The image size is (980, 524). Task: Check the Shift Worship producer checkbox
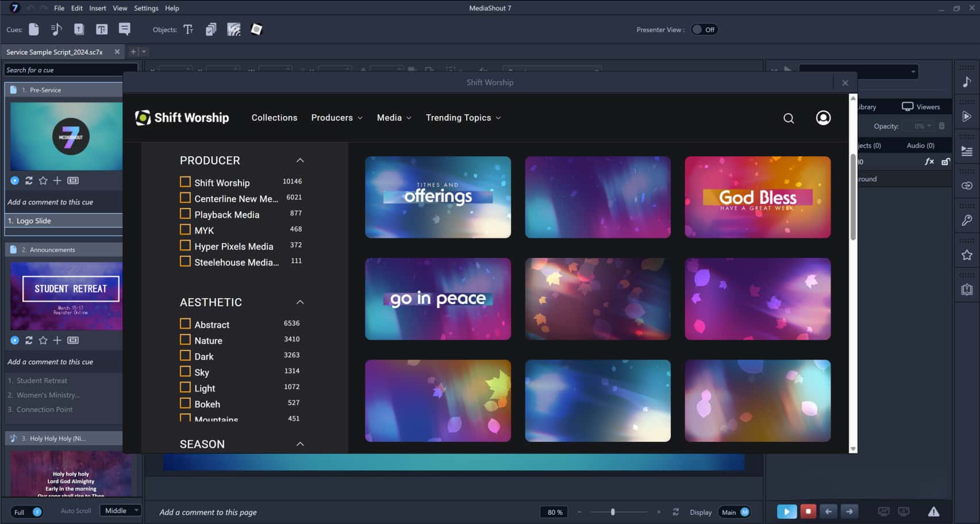coord(185,182)
